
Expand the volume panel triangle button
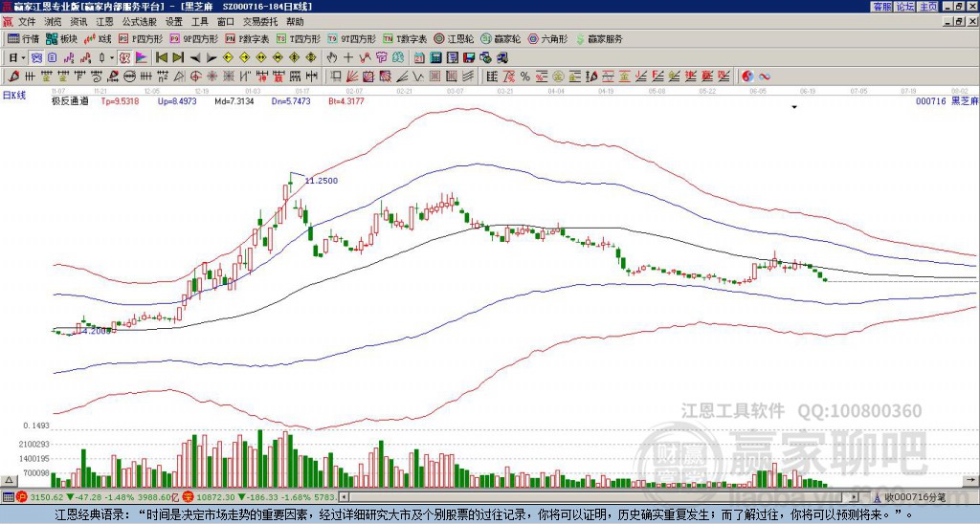9,480
